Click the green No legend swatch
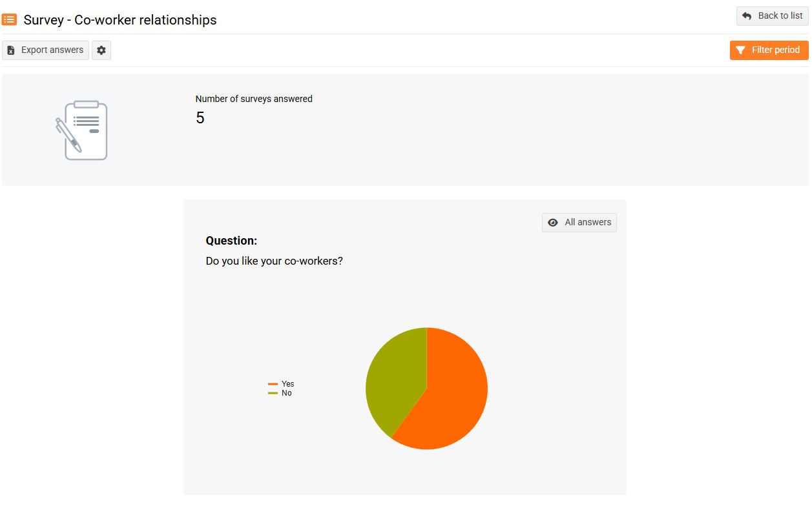 point(273,393)
